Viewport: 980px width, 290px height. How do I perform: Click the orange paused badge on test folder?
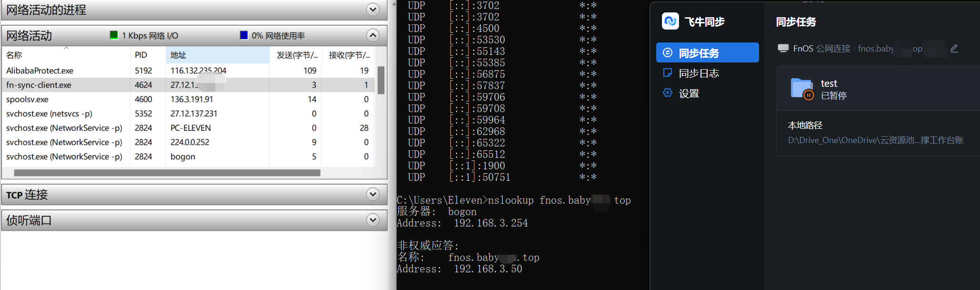click(809, 95)
